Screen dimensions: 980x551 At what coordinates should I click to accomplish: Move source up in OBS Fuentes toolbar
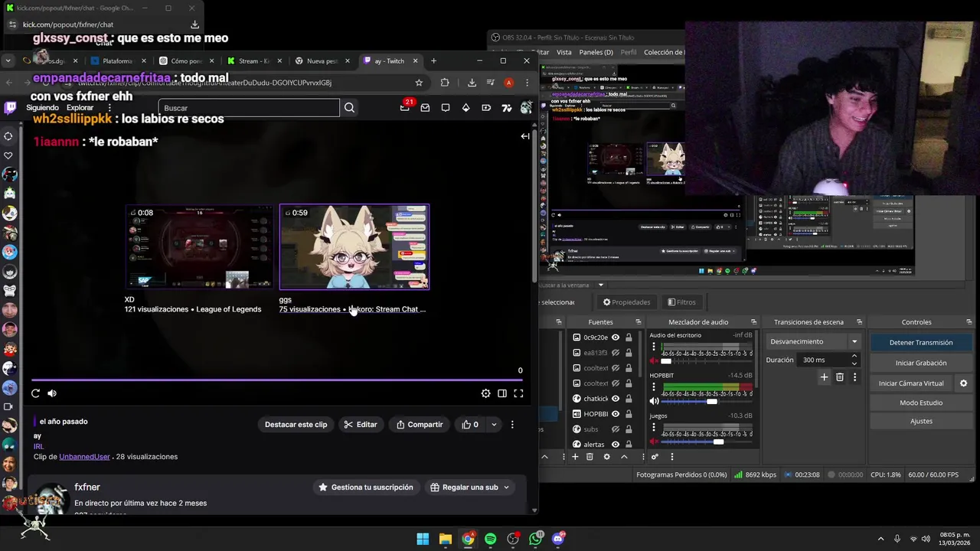(x=624, y=457)
